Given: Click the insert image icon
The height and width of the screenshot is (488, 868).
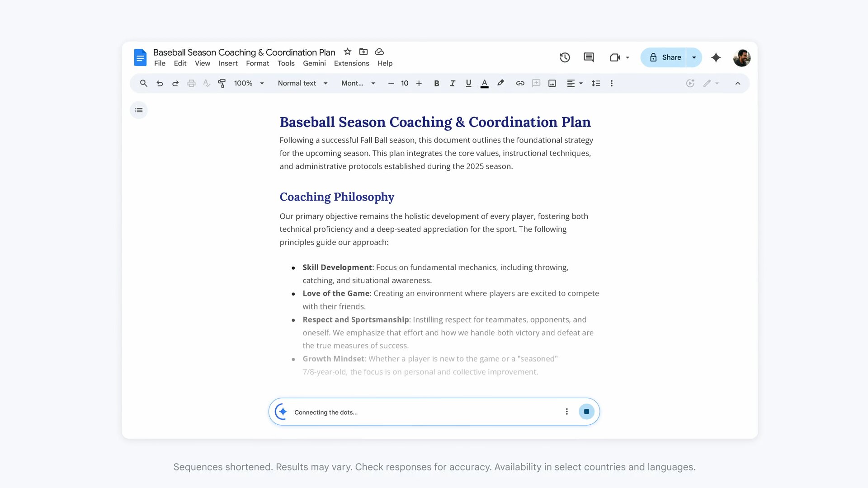Looking at the screenshot, I should click(x=552, y=83).
